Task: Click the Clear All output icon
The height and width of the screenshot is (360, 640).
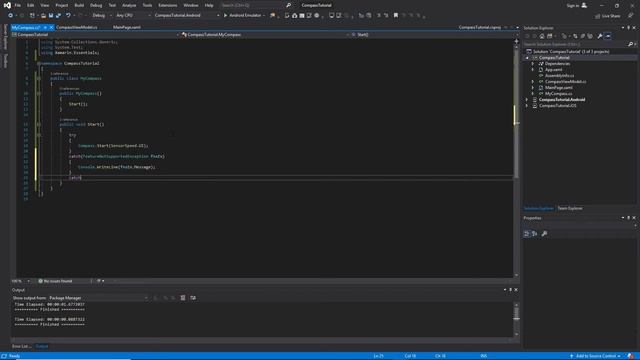Action: 183,298
